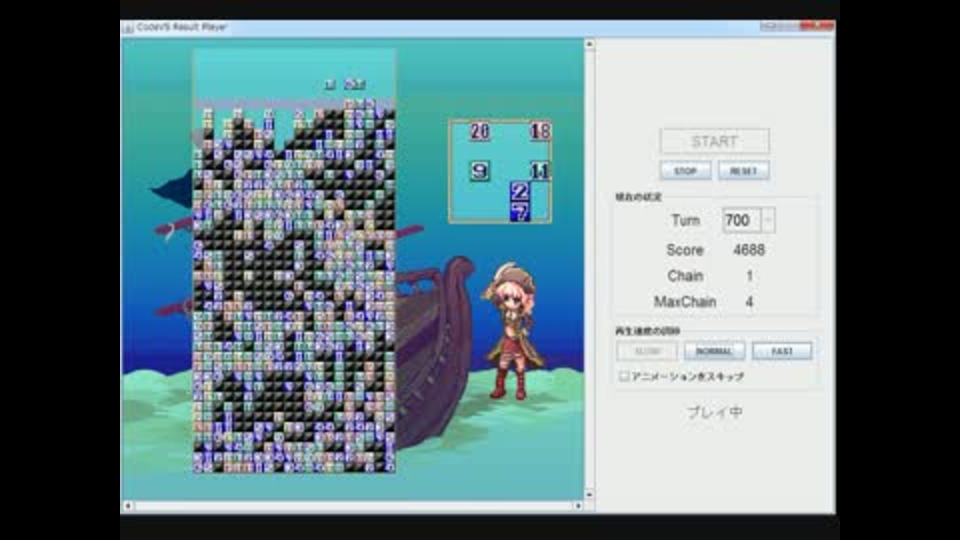The height and width of the screenshot is (540, 960).
Task: Click the STOP button
Action: pos(685,170)
